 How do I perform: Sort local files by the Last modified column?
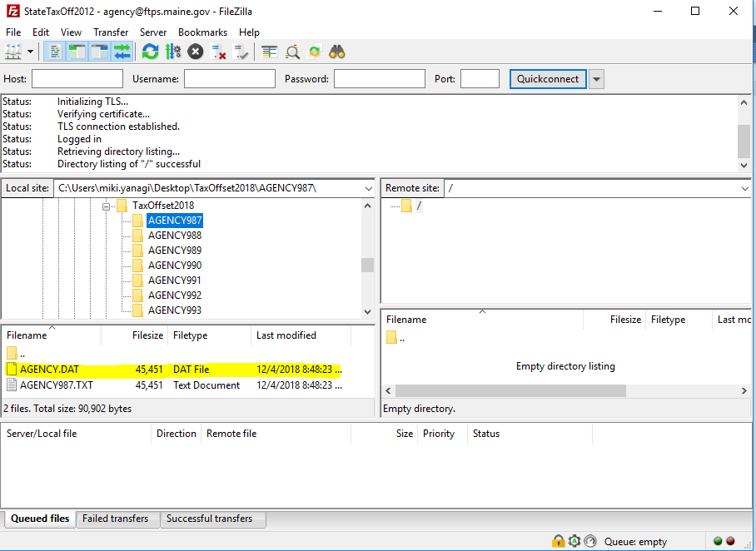tap(301, 335)
